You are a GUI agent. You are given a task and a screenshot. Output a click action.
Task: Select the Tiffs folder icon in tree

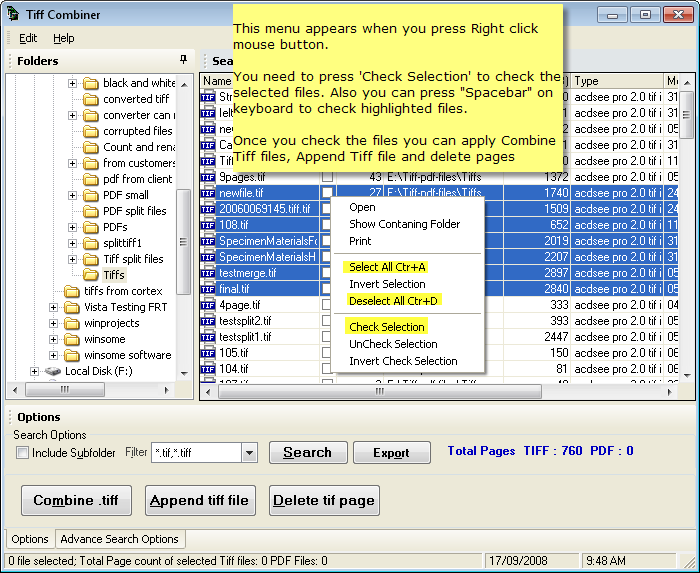tap(91, 275)
